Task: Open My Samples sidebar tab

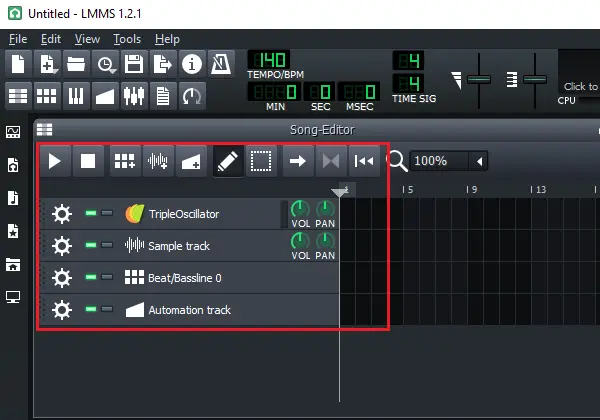Action: point(13,198)
